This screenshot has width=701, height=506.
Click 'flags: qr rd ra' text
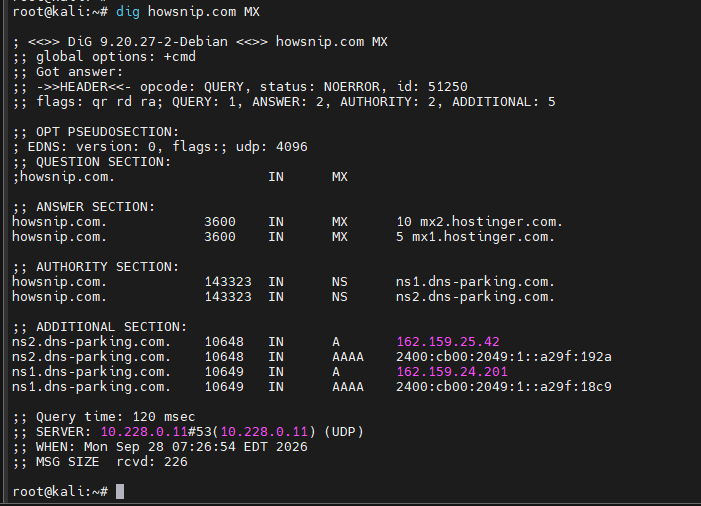click(96, 102)
